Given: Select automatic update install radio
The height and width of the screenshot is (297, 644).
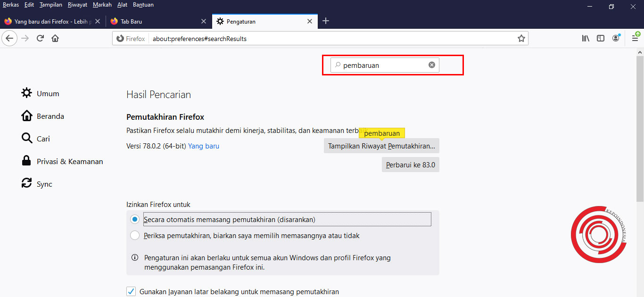Looking at the screenshot, I should pyautogui.click(x=135, y=220).
